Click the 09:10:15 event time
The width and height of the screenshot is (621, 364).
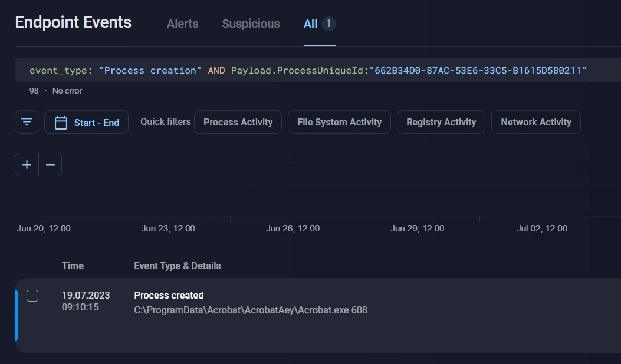tap(80, 307)
